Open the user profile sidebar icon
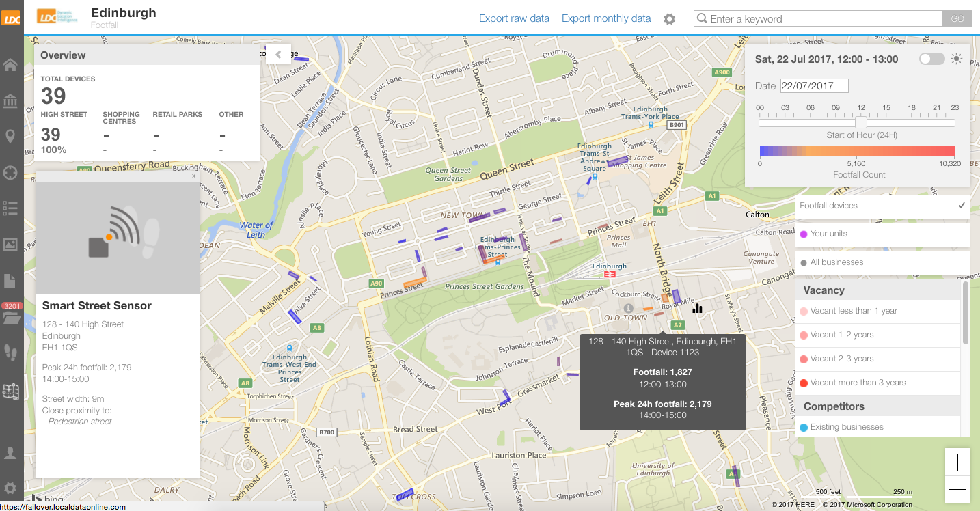980x511 pixels. [10, 453]
